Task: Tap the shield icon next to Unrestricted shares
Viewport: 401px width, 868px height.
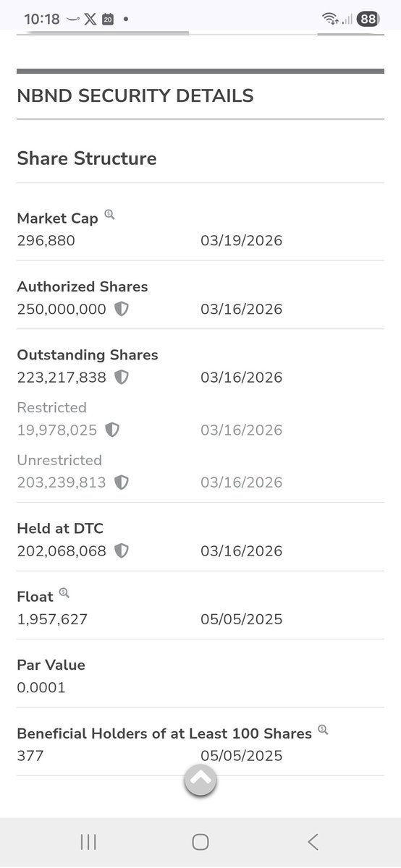Action: pyautogui.click(x=122, y=482)
